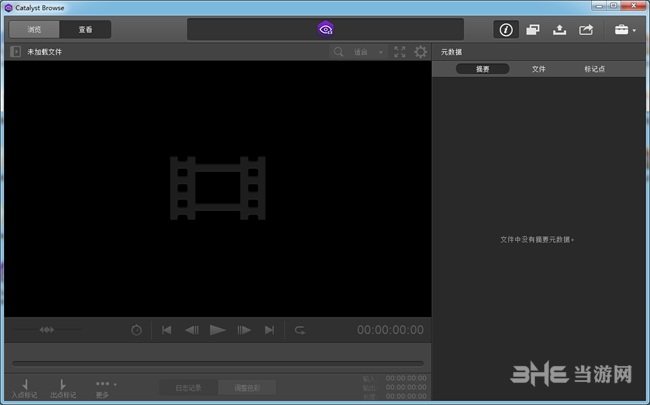Set the 入点标记 mark in point
This screenshot has width=650, height=405.
pos(24,389)
